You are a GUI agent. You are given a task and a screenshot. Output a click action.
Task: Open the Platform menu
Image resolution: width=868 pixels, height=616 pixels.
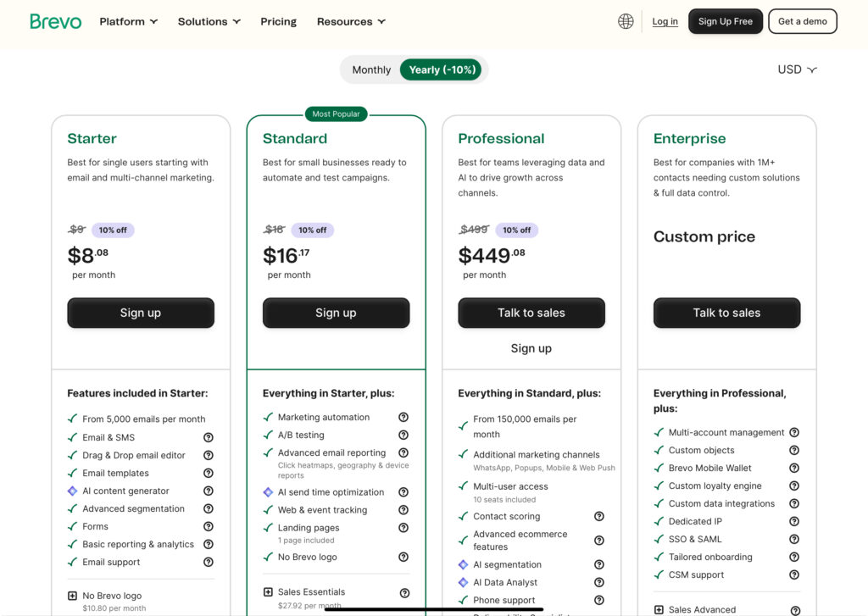pos(128,21)
